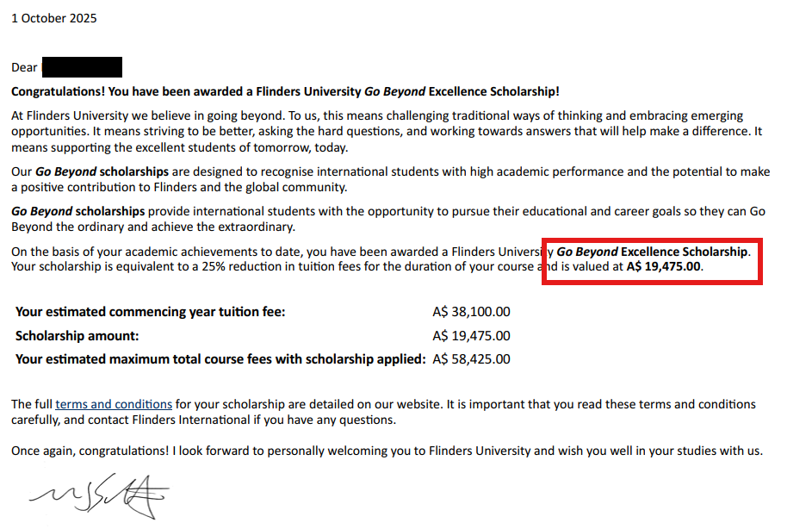Click 'Go Beyond Excellence Scholarship' inside the red box
812x529 pixels.
pos(653,252)
